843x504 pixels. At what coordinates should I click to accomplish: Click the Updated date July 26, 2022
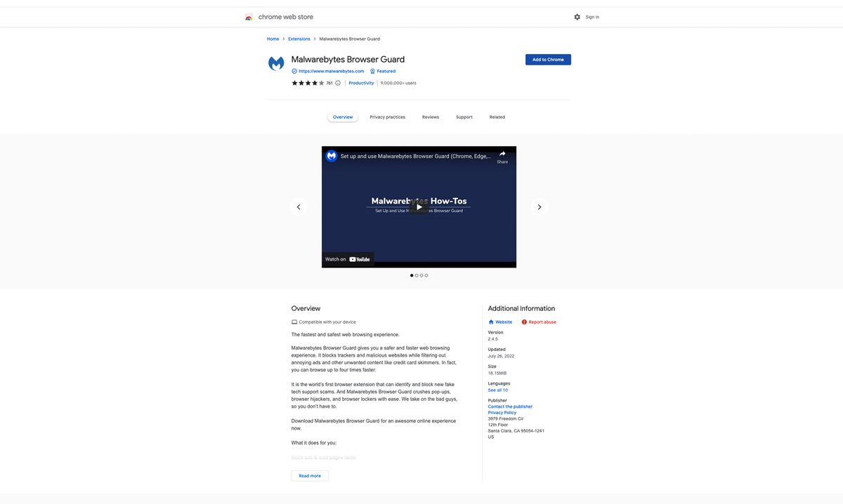coord(502,356)
